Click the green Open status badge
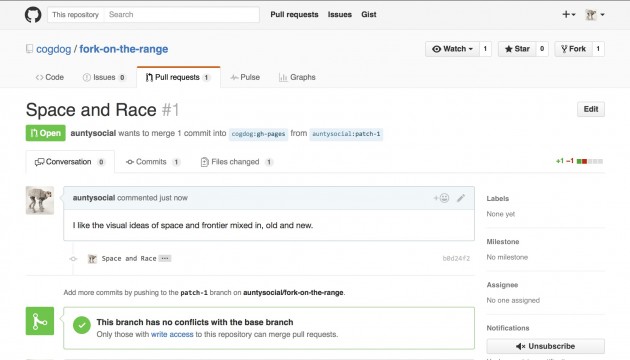 coord(45,133)
